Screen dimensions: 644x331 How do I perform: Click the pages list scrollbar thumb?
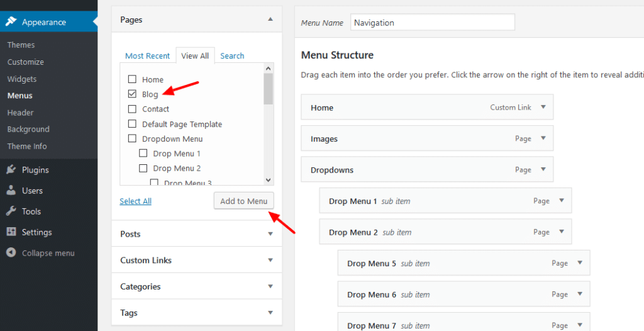click(x=269, y=88)
